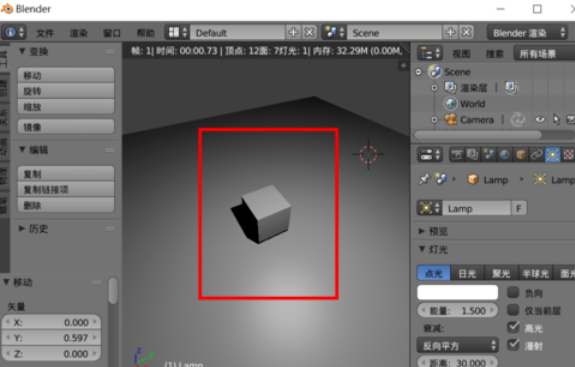The width and height of the screenshot is (575, 367).
Task: Click the 能量 1.500 value field
Action: [x=458, y=311]
